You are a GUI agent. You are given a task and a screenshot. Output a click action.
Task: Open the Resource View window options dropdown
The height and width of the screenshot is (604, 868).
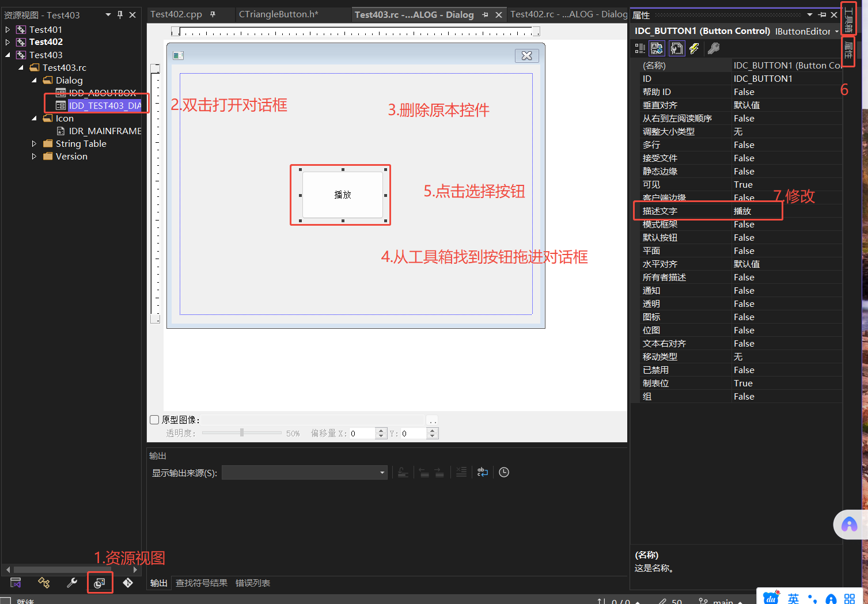(108, 15)
